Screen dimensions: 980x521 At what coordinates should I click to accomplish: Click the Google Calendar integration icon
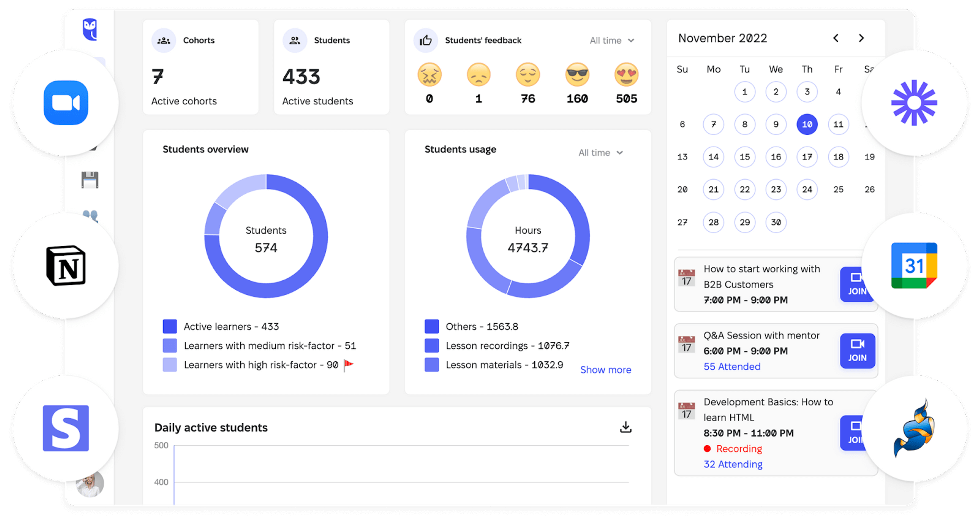click(x=914, y=265)
